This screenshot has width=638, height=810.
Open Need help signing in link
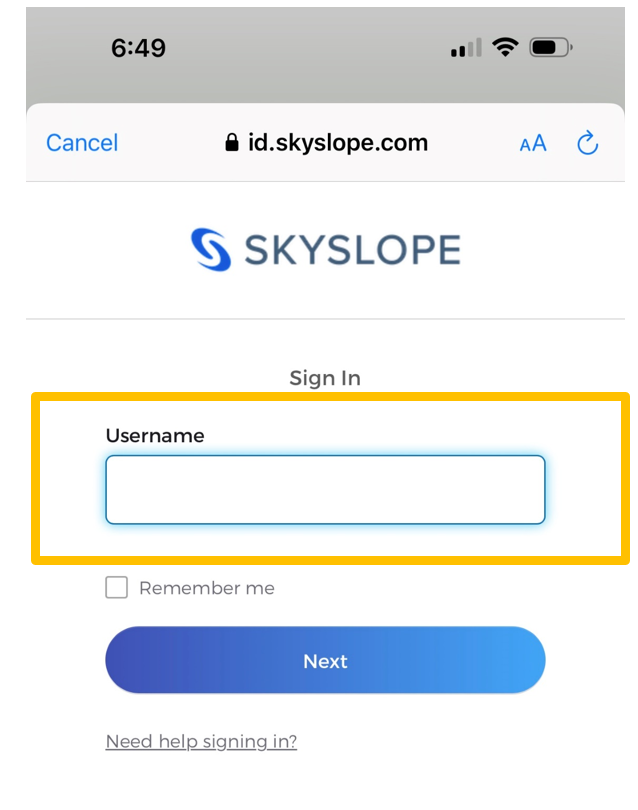(201, 741)
